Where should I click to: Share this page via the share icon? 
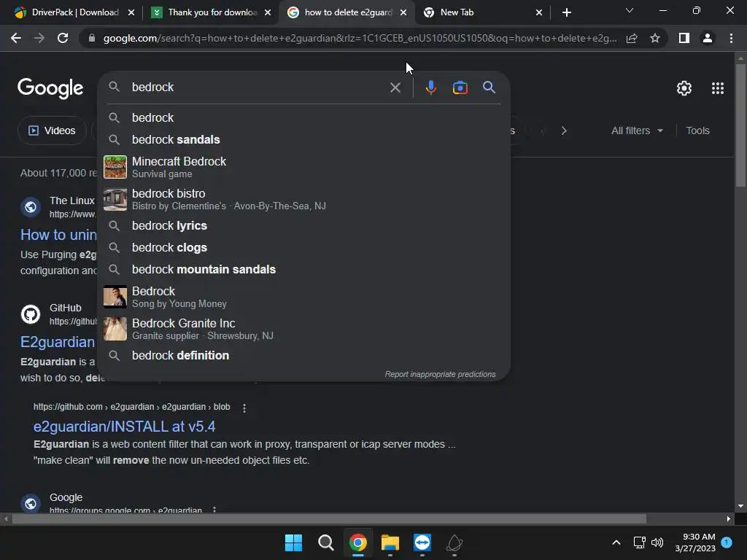coord(632,38)
